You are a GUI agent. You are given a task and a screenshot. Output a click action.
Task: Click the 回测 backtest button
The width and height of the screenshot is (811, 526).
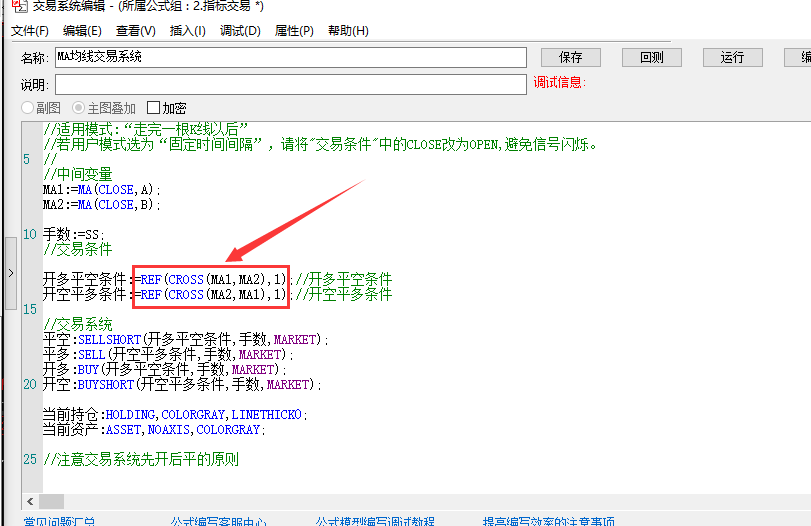click(651, 57)
